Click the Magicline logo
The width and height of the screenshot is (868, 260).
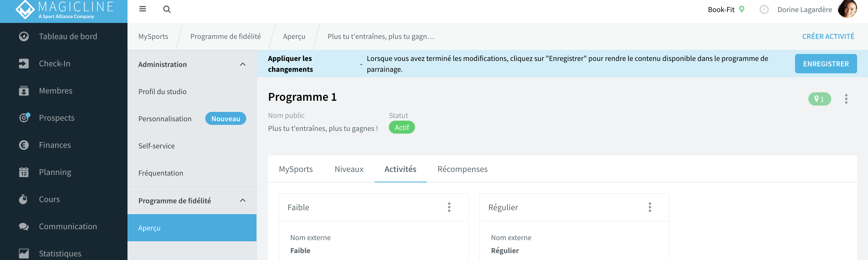tap(64, 9)
